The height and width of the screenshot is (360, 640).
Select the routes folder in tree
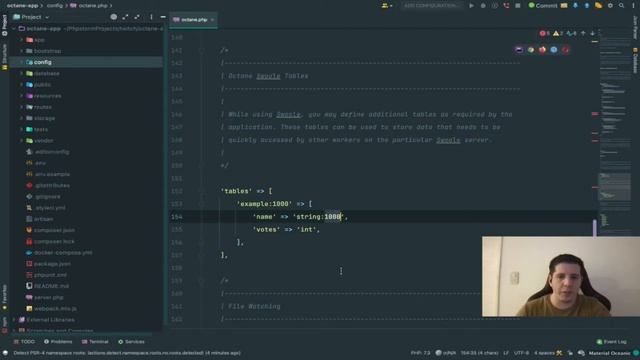(x=43, y=107)
